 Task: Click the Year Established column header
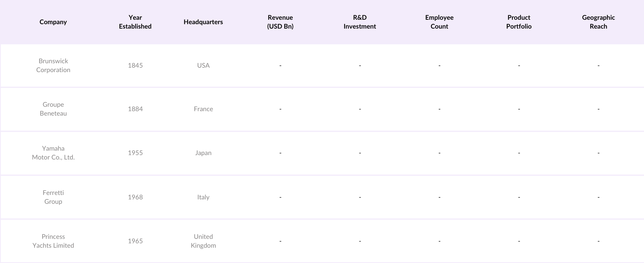click(x=135, y=22)
